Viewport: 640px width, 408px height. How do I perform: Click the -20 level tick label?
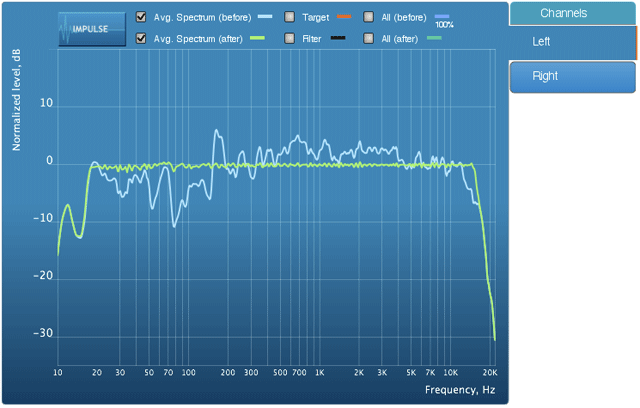tap(43, 275)
